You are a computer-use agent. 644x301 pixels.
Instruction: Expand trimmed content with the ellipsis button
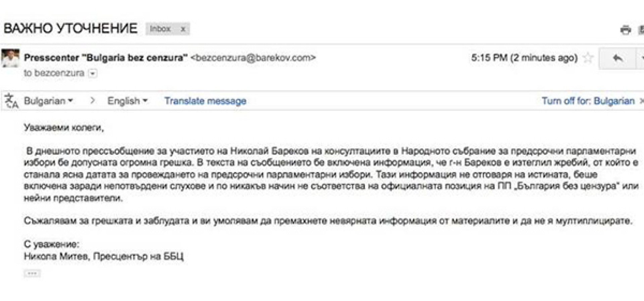point(32,273)
